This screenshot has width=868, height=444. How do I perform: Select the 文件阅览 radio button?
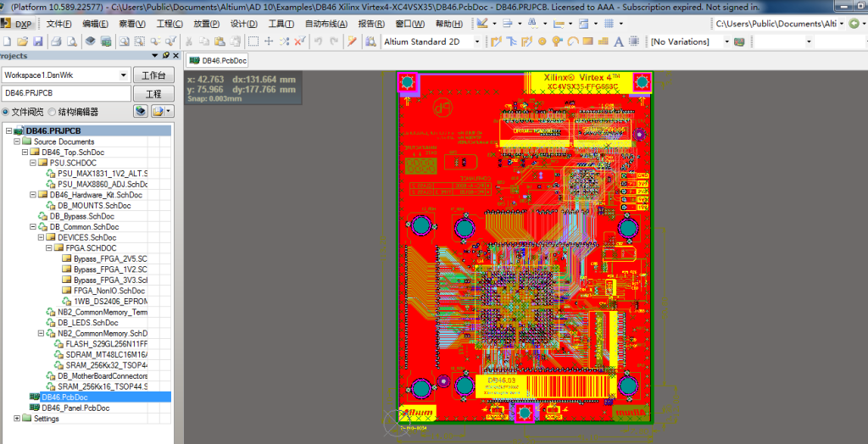(7, 112)
